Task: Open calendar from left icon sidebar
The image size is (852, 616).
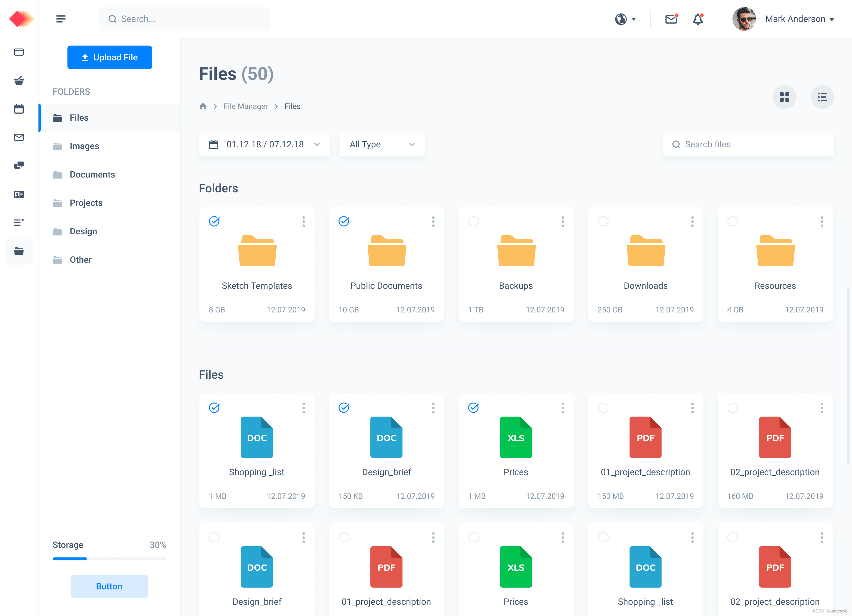Action: tap(19, 109)
